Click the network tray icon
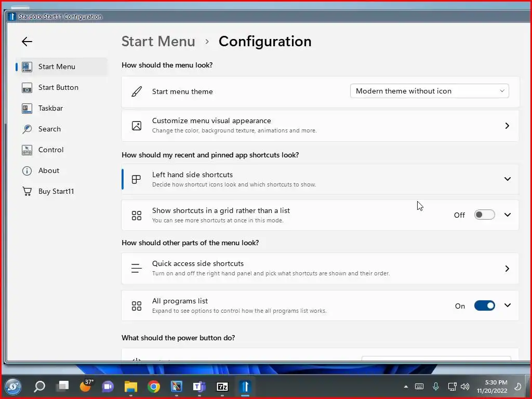This screenshot has height=399, width=532. point(452,387)
